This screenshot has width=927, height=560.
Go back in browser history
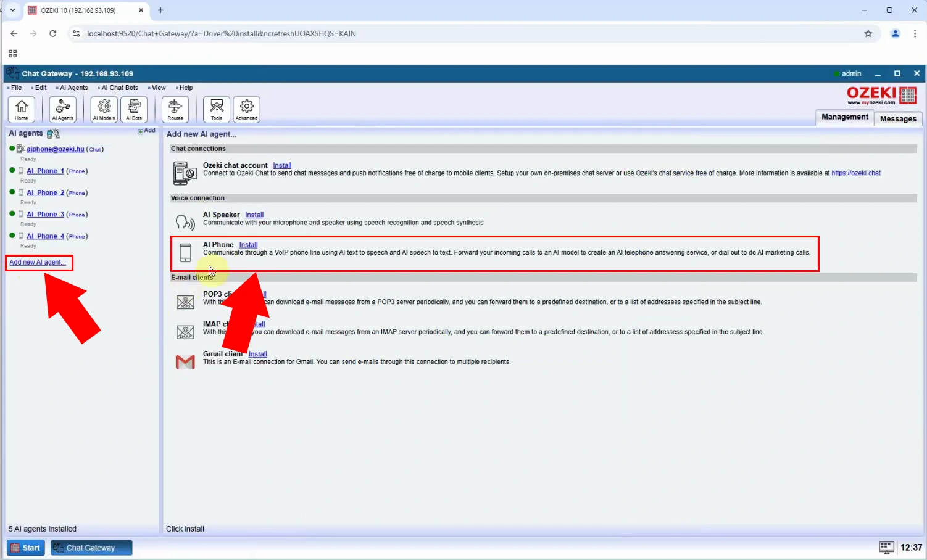[x=14, y=33]
